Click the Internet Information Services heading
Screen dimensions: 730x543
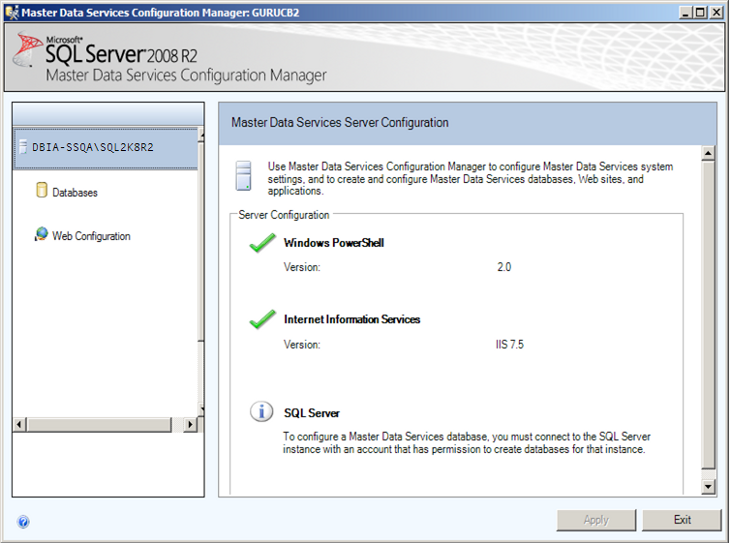tap(352, 319)
